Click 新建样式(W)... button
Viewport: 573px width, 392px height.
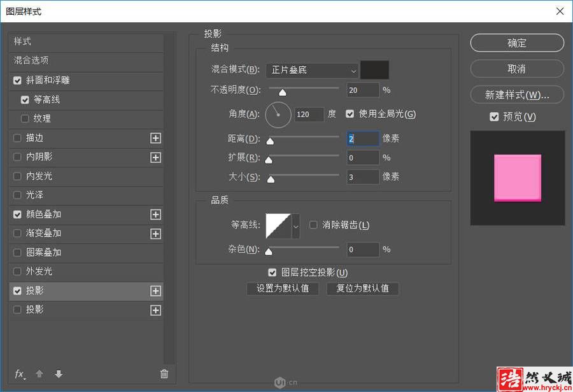[x=517, y=95]
